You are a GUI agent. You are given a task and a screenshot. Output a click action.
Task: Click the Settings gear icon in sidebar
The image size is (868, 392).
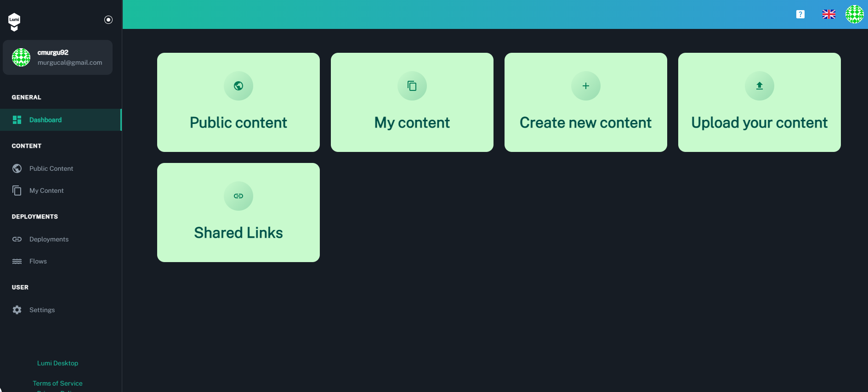coord(17,310)
